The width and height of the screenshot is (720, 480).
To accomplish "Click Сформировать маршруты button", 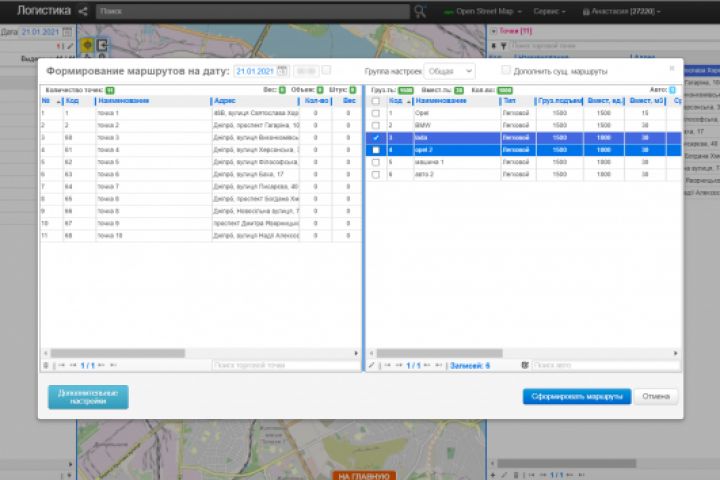I will (x=576, y=397).
